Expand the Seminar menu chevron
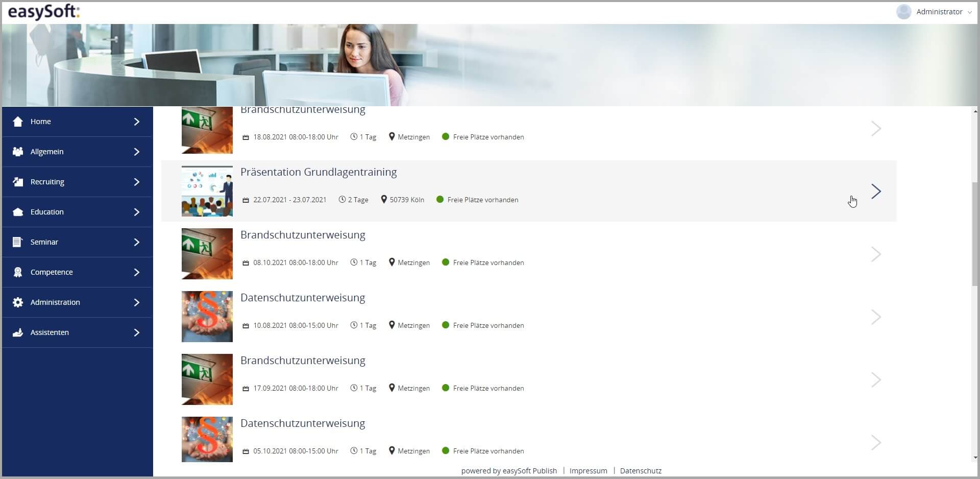 136,242
